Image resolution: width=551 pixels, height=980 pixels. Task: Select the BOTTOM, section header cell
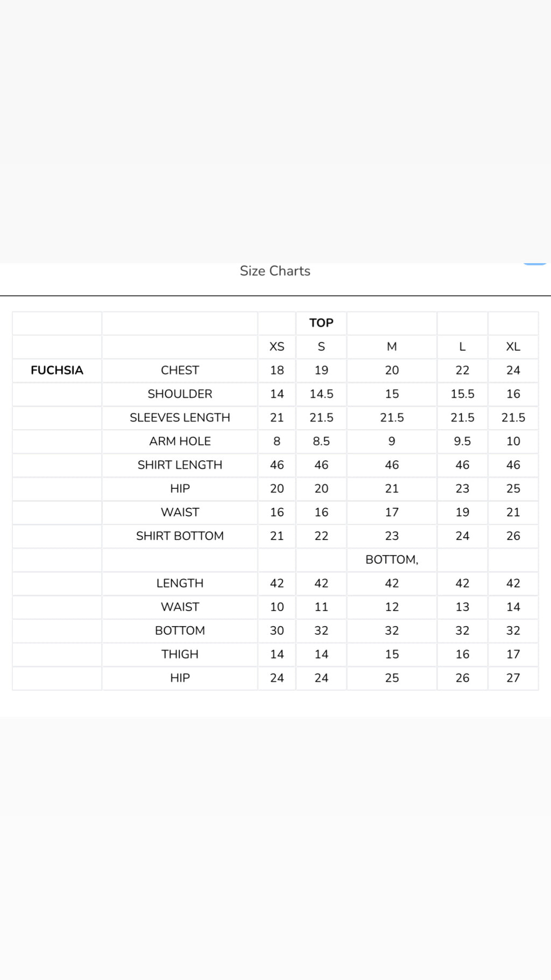pos(392,559)
